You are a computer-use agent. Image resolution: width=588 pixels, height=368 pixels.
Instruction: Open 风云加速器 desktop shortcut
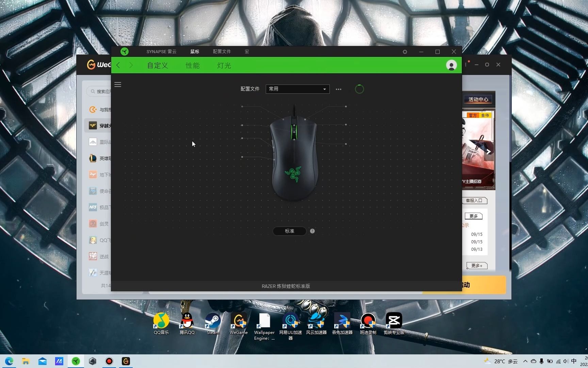click(x=316, y=324)
